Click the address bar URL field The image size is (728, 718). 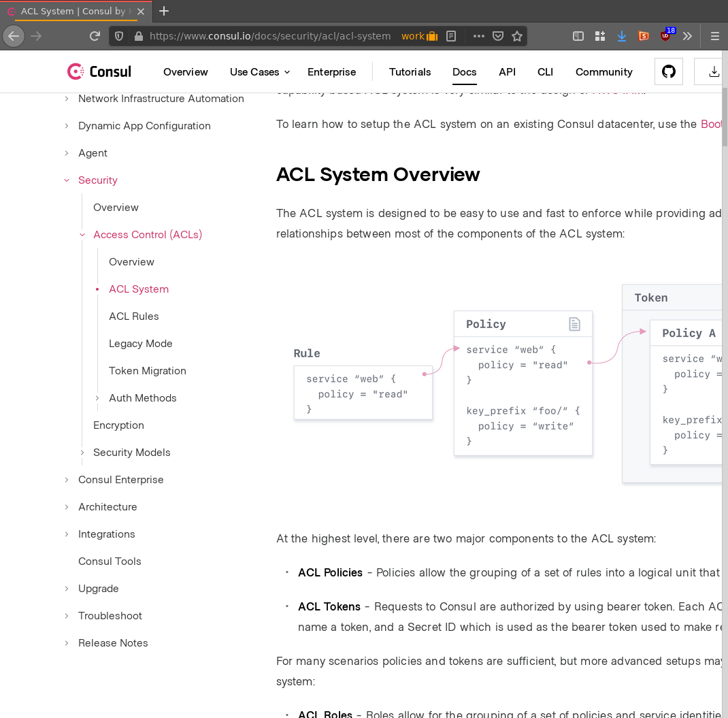[x=269, y=36]
